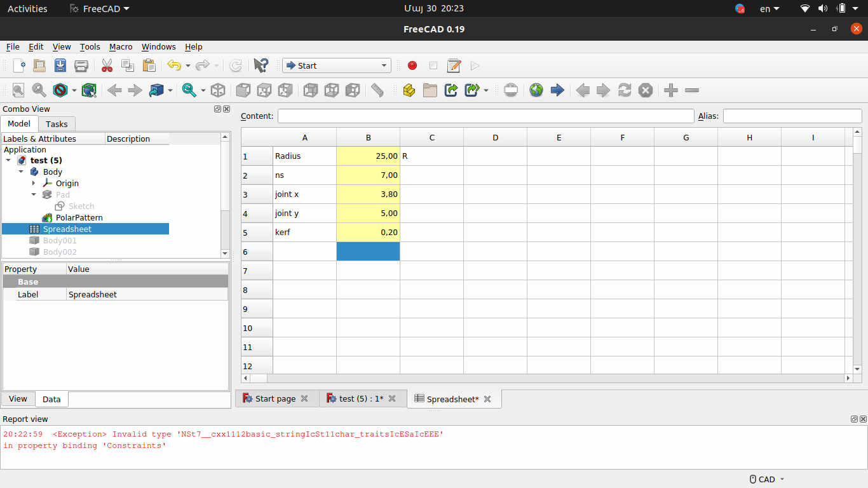
Task: Expand the Origin tree node
Action: point(34,184)
